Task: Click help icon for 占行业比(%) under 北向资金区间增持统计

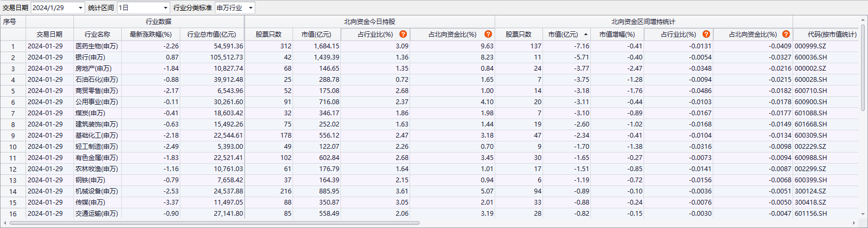Action: click(x=706, y=34)
